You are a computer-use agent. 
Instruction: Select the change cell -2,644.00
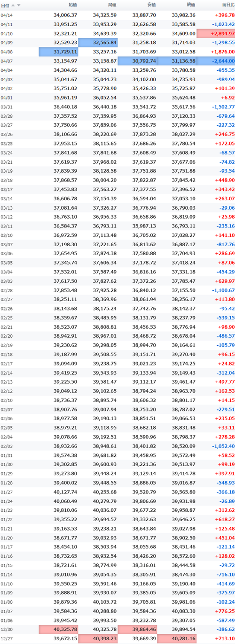(x=216, y=61)
